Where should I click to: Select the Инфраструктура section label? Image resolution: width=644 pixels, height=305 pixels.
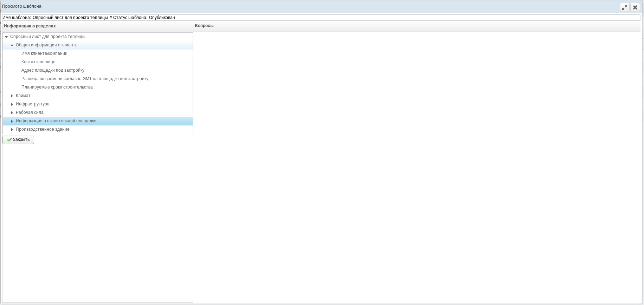[x=33, y=104]
